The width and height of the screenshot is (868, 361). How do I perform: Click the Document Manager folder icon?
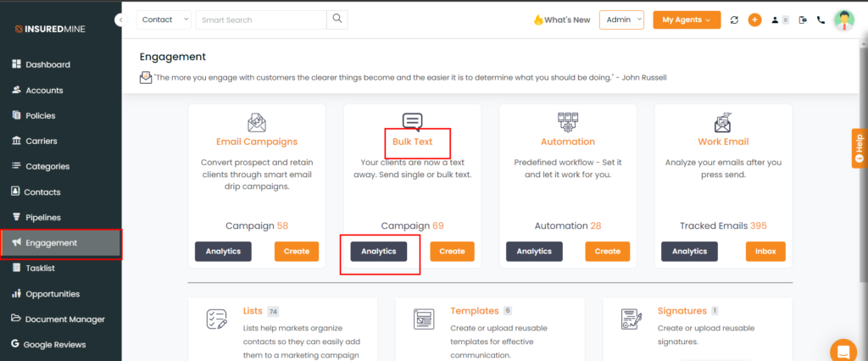(x=16, y=319)
